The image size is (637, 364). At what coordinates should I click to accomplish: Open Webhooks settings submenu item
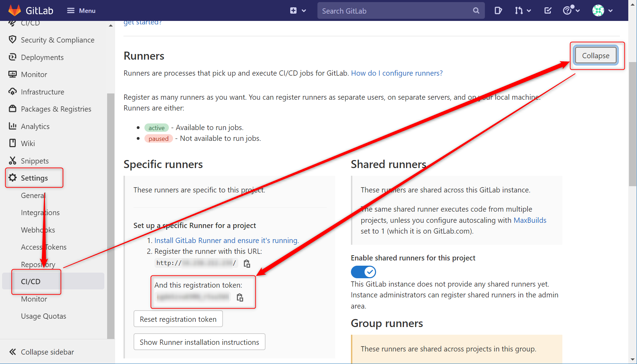(38, 230)
